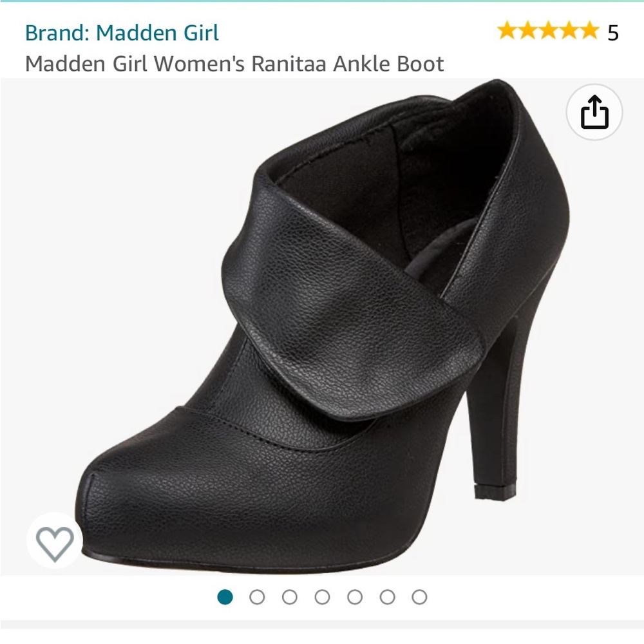Tap the ankle boot product photo

(322, 335)
